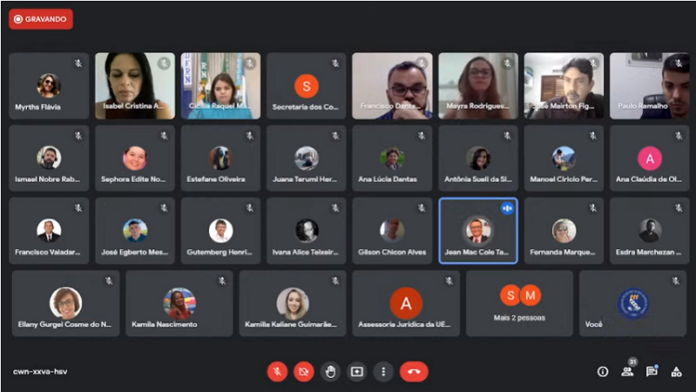This screenshot has width=696, height=392.
Task: Click the speaking indicator on Jean Mac Cole
Action: 507,208
